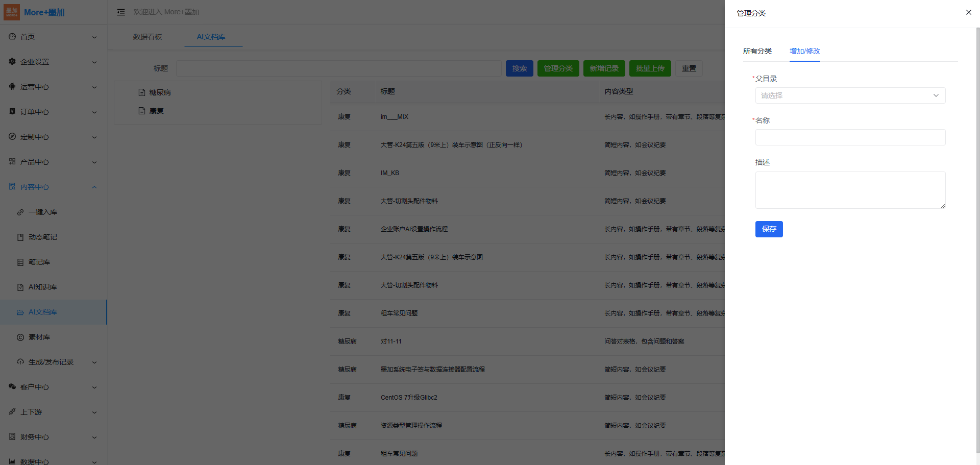Click the 糖尿病 document icon in tree
Viewport: 980px width, 465px height.
[142, 92]
